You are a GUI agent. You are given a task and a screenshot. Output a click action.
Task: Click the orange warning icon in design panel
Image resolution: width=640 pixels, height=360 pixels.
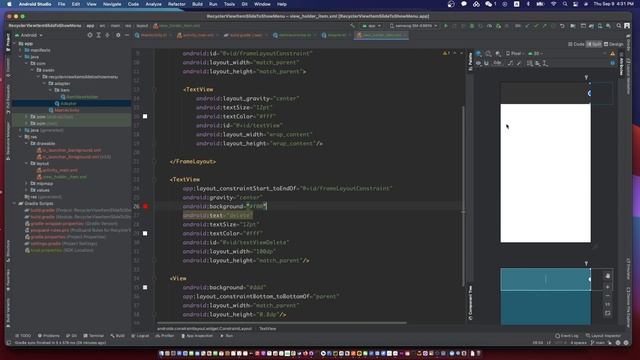612,53
